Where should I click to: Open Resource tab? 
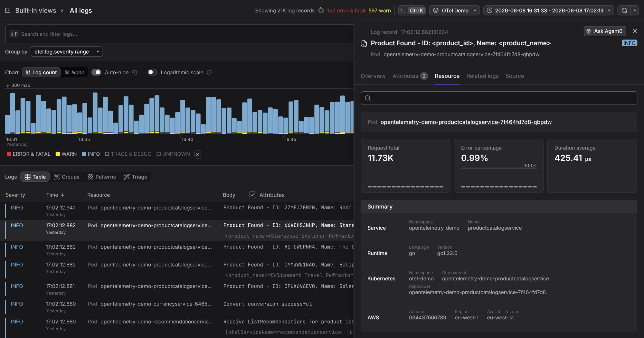[447, 76]
